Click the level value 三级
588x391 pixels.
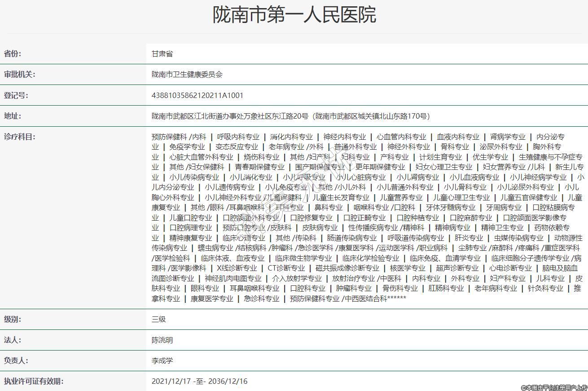point(159,320)
